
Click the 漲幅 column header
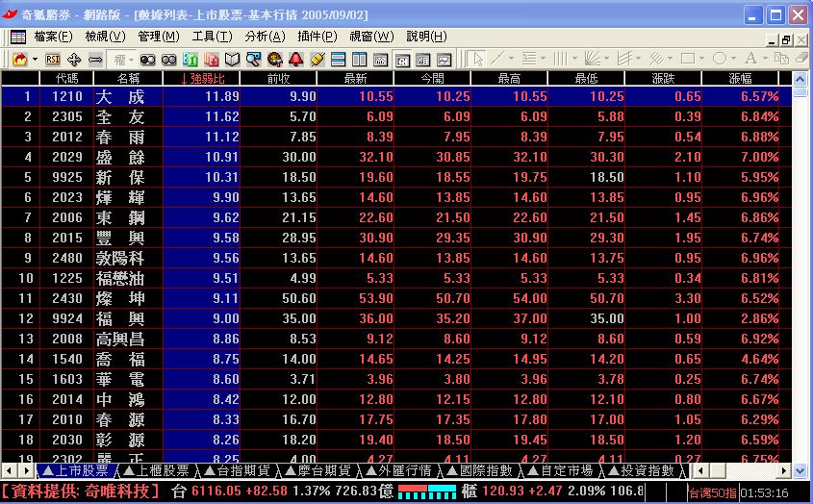[x=740, y=78]
